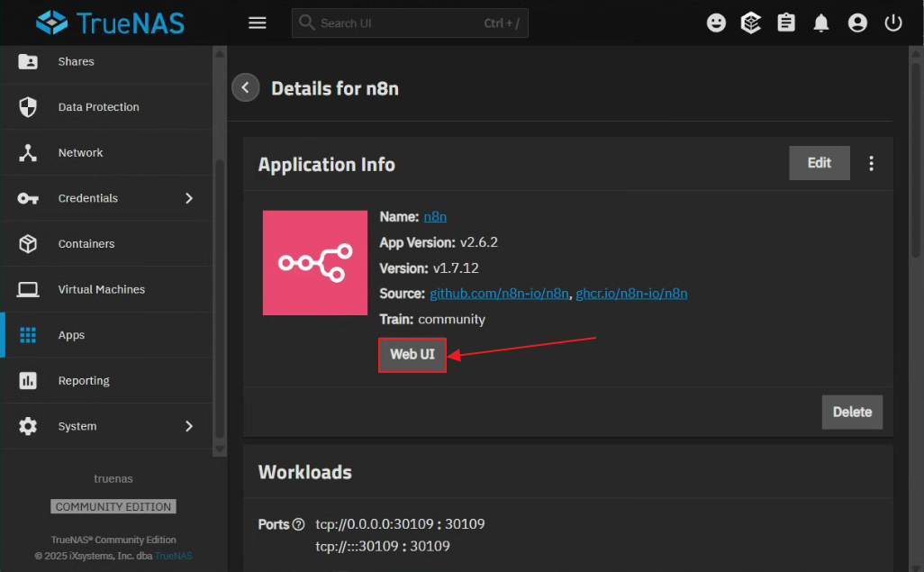
Task: Open the Reporting menu item
Action: (106, 380)
